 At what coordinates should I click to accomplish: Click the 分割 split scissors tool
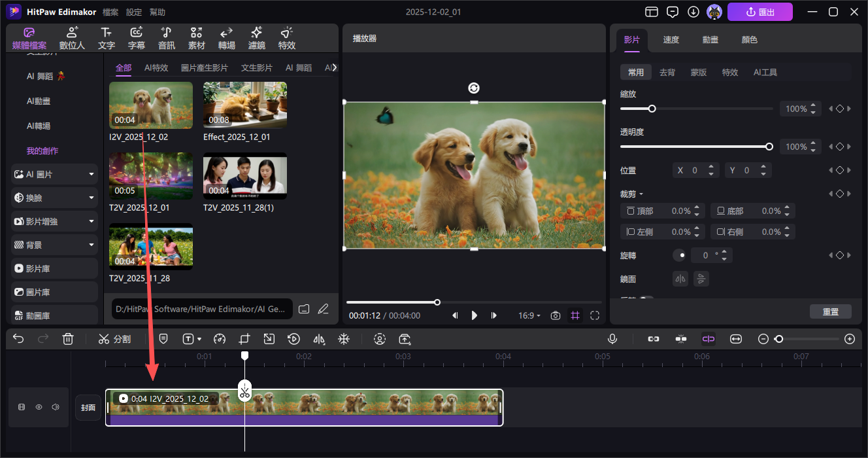click(114, 339)
